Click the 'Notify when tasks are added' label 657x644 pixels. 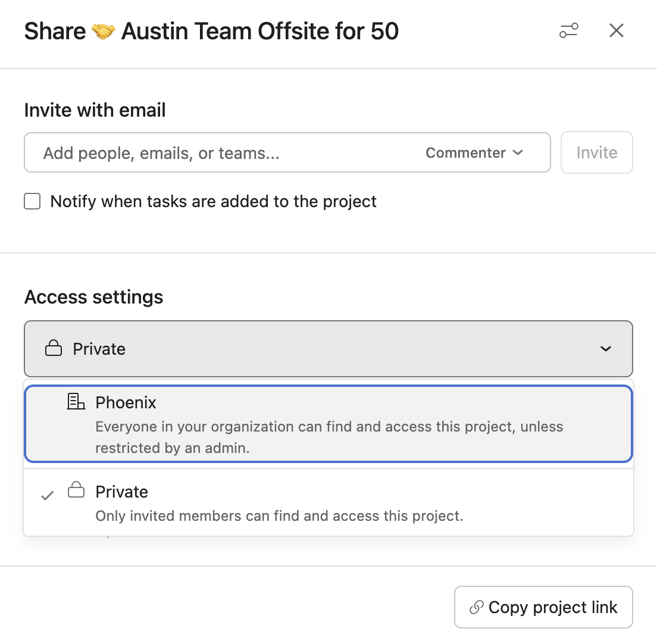click(213, 202)
